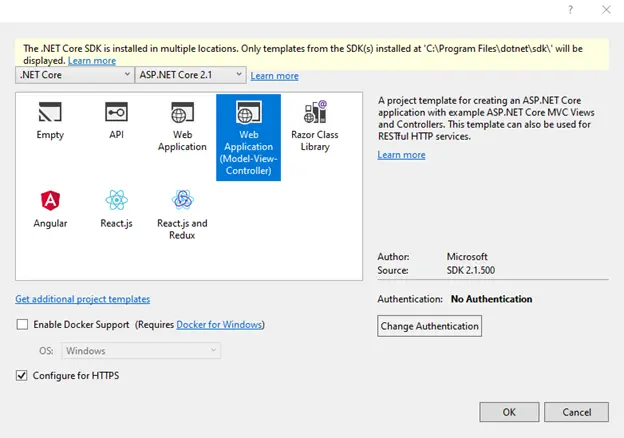The width and height of the screenshot is (624, 438).
Task: Pick the React.js template
Action: click(116, 209)
